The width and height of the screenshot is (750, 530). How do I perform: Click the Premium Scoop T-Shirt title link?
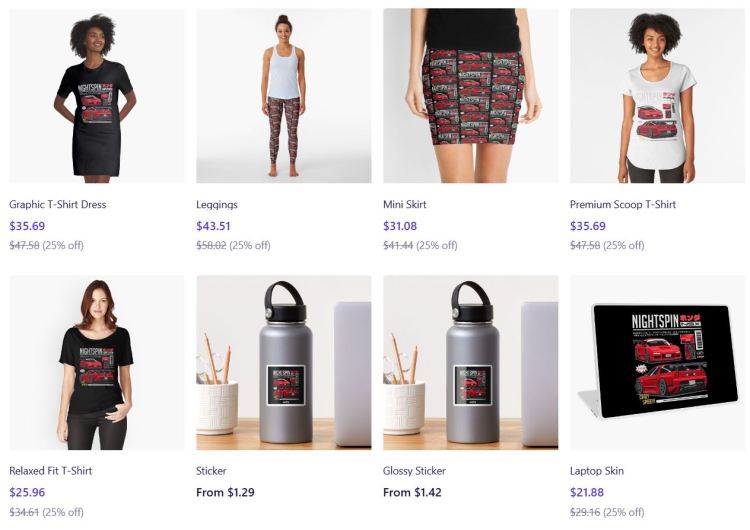[x=623, y=204]
